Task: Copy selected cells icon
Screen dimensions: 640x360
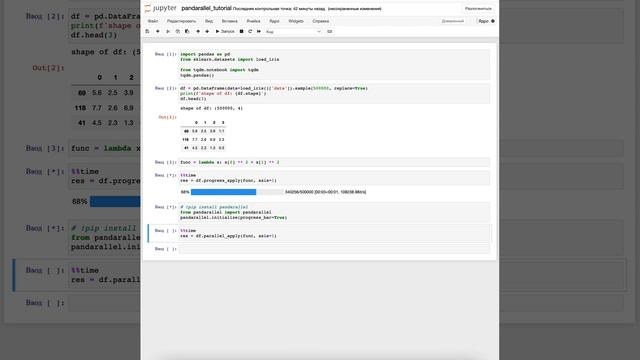Action: pos(178,31)
